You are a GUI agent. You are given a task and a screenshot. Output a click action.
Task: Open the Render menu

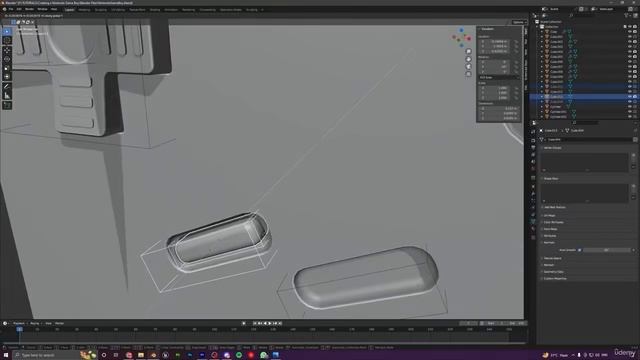(x=29, y=9)
